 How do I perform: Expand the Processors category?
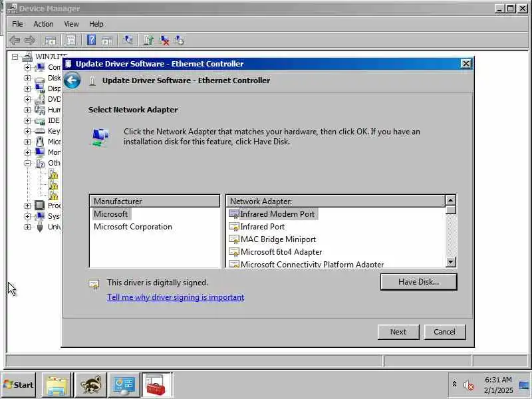pyautogui.click(x=27, y=205)
